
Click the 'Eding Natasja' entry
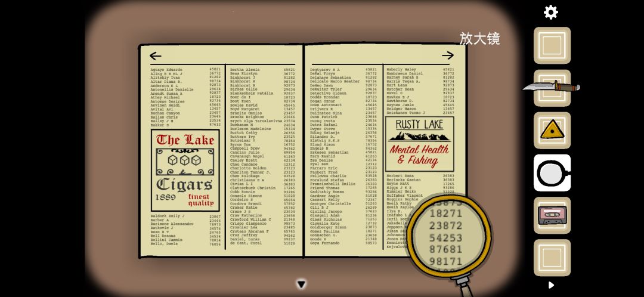click(325, 132)
